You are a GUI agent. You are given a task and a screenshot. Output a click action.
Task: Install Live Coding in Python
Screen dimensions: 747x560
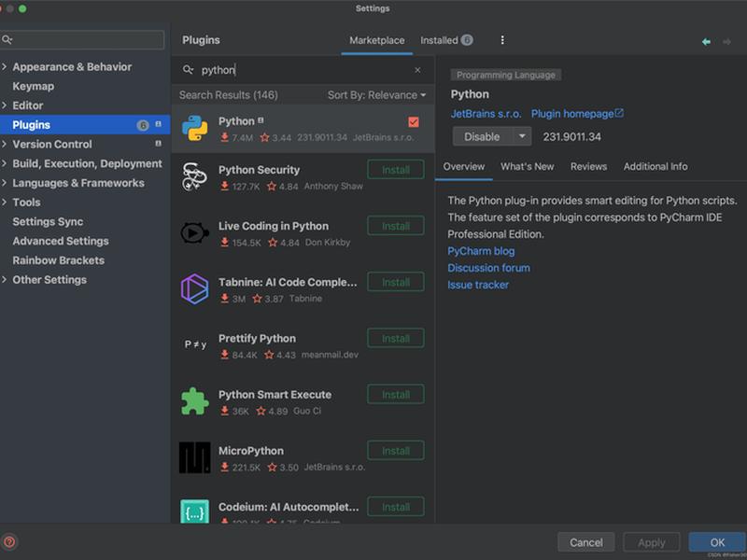[395, 226]
